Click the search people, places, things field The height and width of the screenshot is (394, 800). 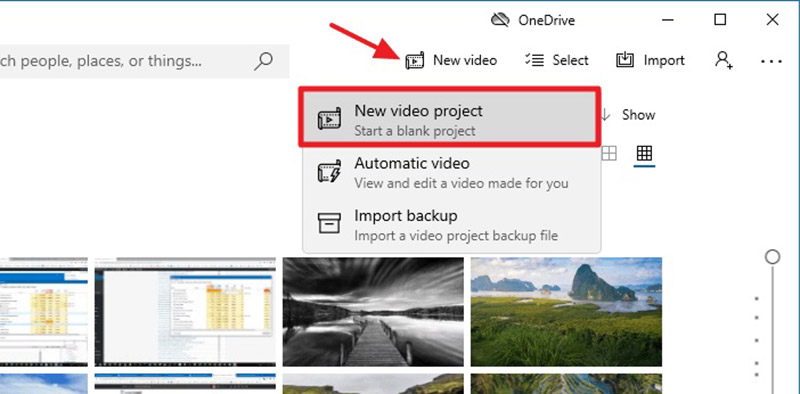click(144, 61)
